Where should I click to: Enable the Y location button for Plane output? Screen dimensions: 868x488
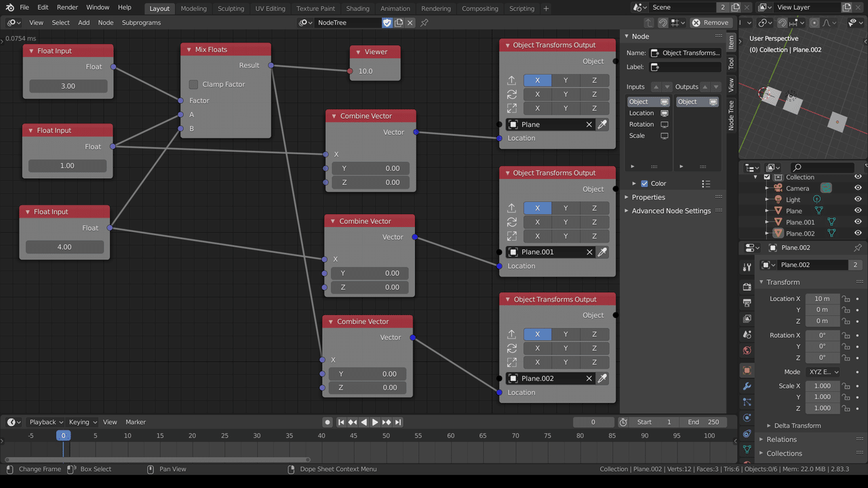[x=566, y=80]
